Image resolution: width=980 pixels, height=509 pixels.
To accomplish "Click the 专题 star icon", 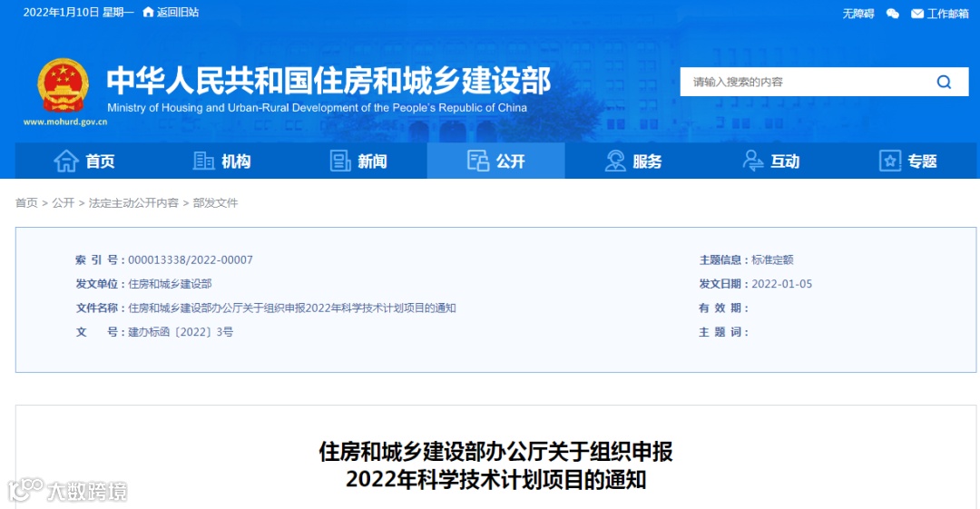I will (x=890, y=161).
